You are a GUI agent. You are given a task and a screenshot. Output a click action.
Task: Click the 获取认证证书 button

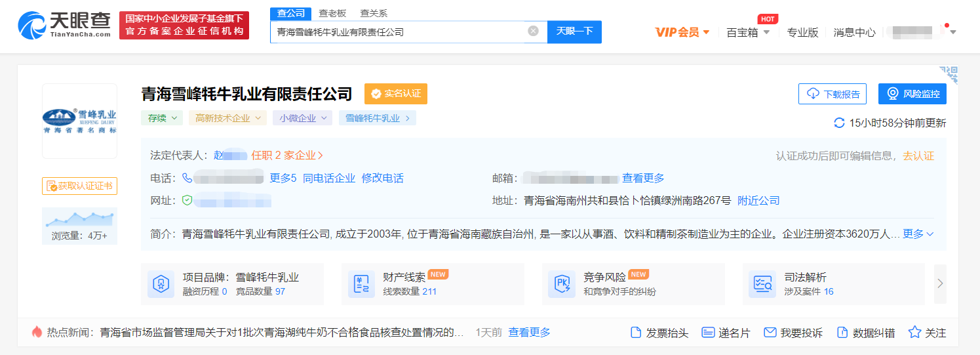coord(79,186)
